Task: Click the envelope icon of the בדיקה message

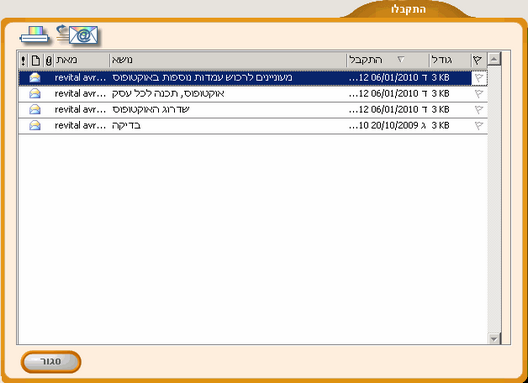Action: point(35,125)
